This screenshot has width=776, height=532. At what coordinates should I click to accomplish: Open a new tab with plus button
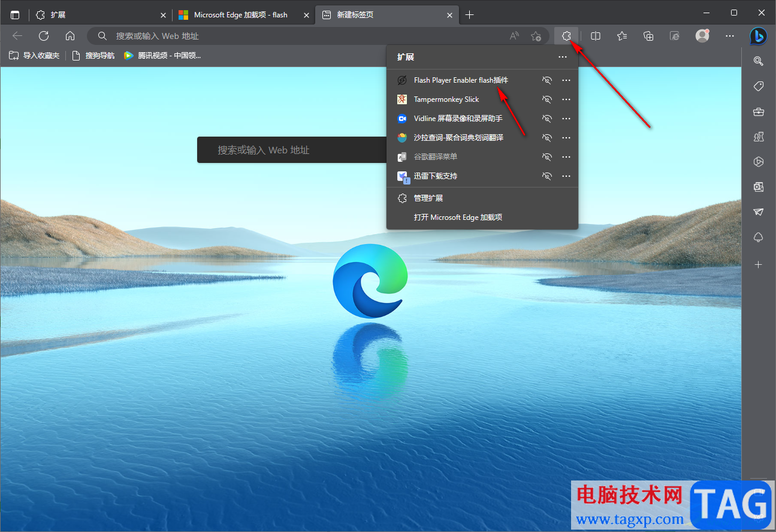click(x=469, y=15)
